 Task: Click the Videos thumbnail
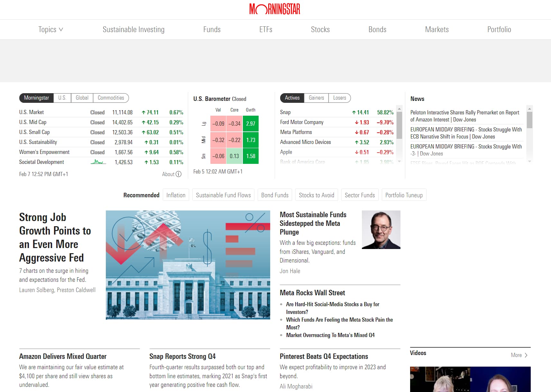point(470,379)
